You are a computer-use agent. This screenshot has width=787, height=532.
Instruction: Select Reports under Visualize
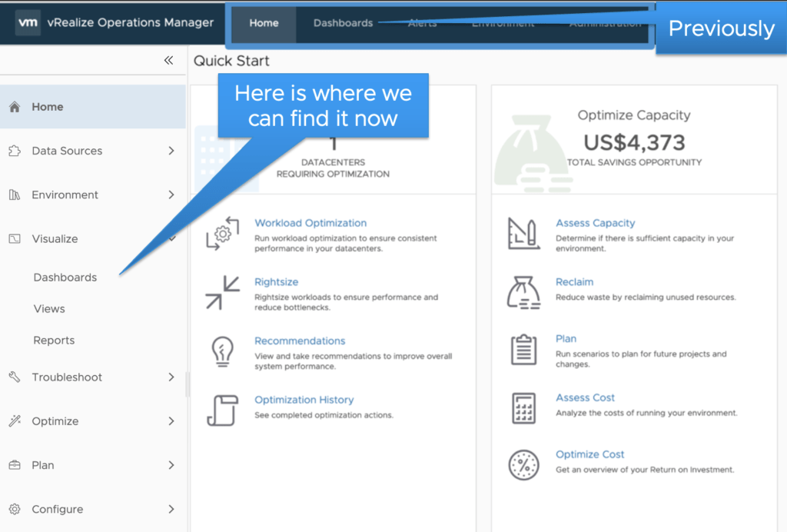pos(54,341)
